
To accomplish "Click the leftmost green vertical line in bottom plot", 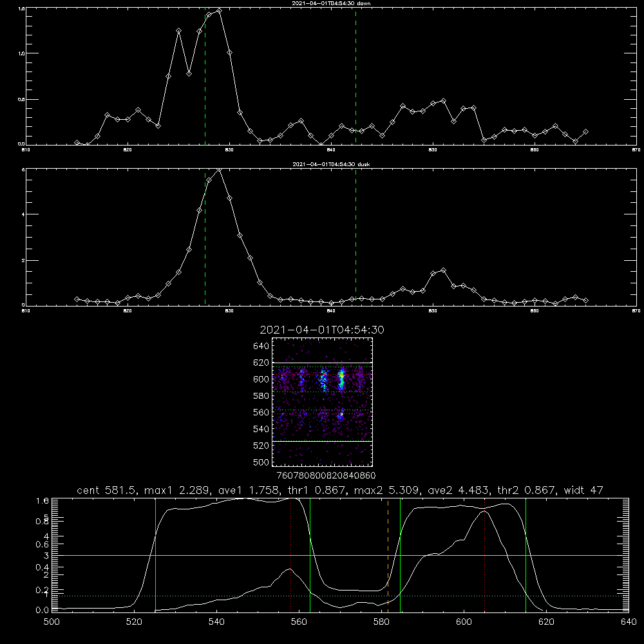I will click(156, 555).
